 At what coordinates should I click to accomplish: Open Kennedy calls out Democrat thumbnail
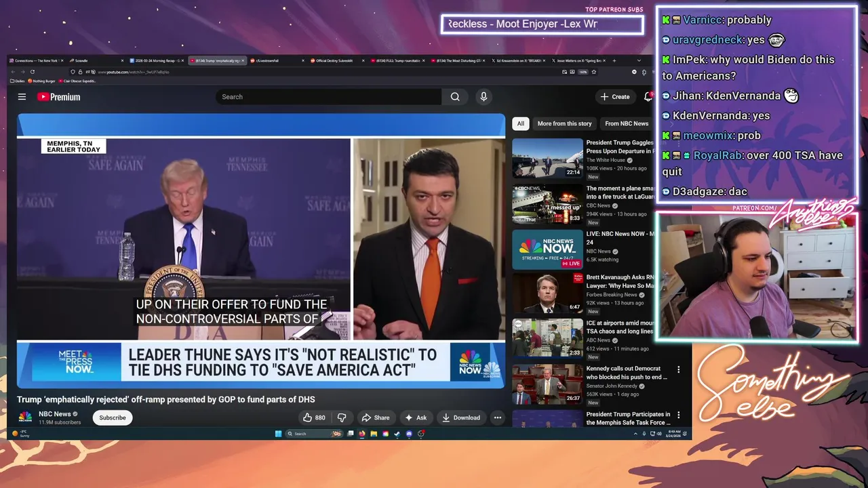pyautogui.click(x=547, y=384)
